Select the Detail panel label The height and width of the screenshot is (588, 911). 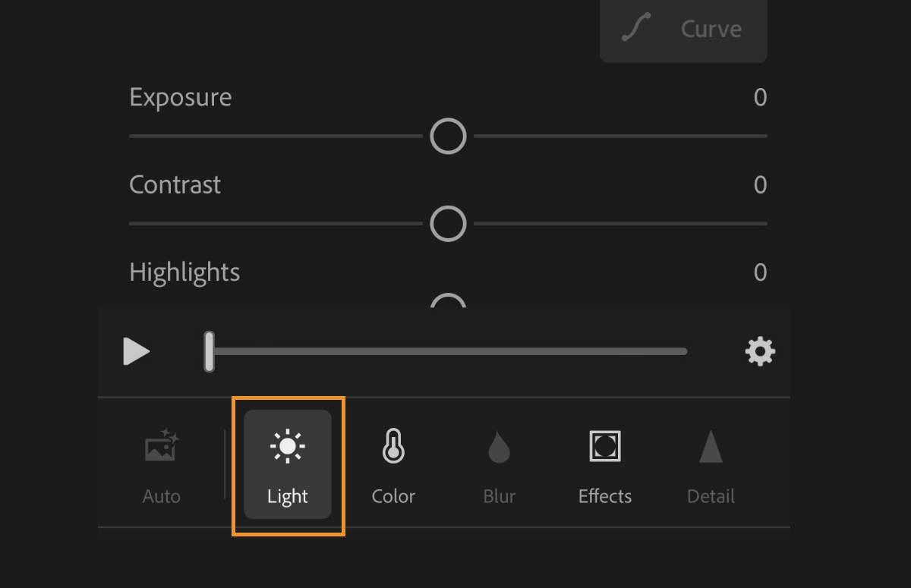710,496
